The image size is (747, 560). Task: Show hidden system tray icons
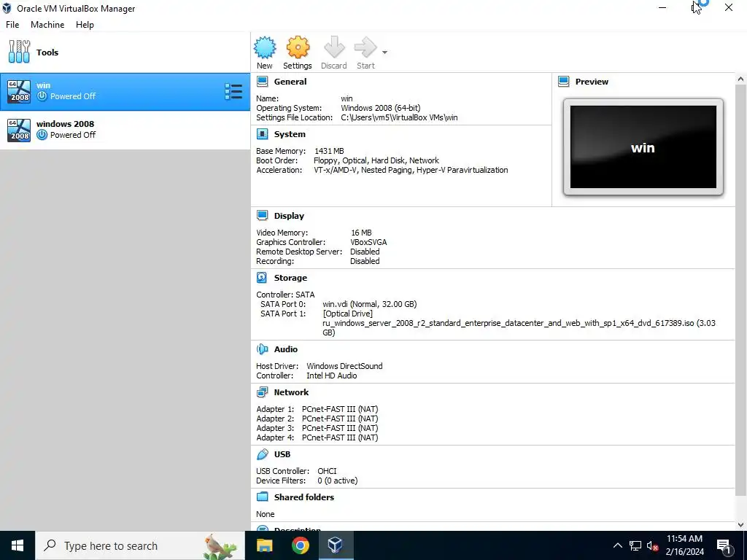pyautogui.click(x=617, y=545)
